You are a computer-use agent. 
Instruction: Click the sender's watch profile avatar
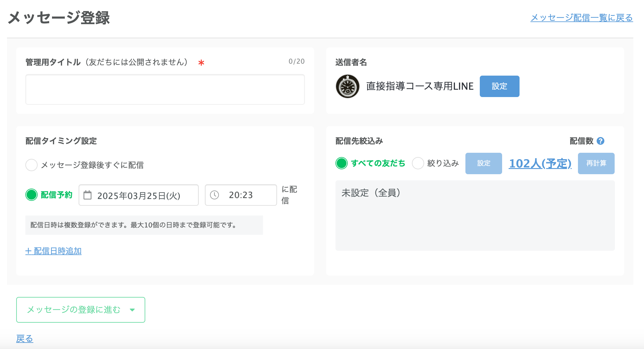[x=348, y=86]
